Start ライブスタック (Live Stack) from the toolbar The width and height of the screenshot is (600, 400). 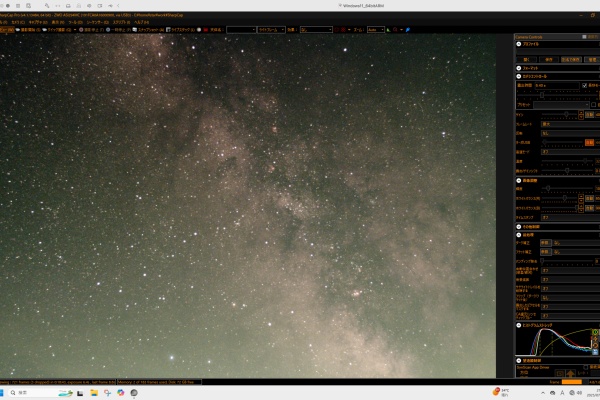click(x=168, y=30)
